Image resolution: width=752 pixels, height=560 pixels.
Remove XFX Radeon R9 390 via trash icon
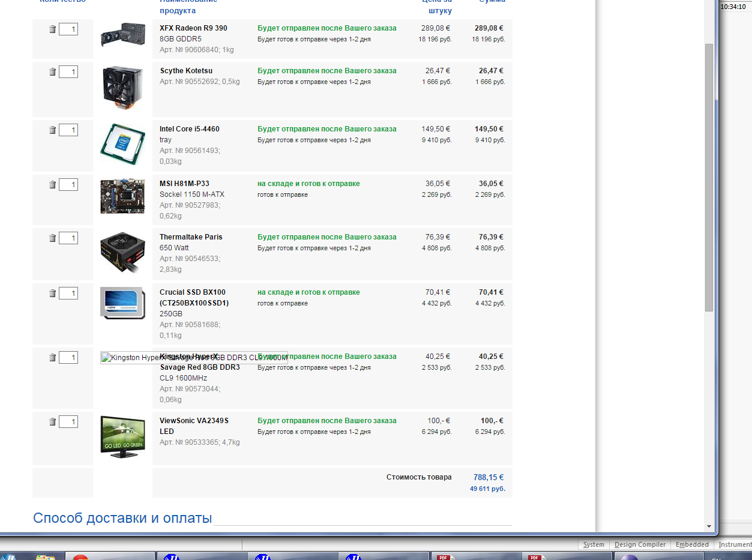tap(52, 29)
